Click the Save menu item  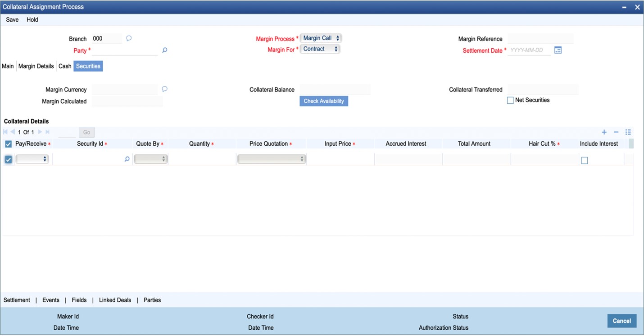[x=12, y=20]
